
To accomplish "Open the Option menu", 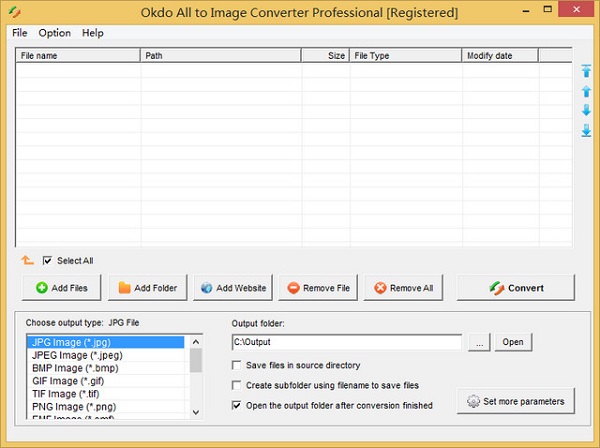I will [x=54, y=33].
